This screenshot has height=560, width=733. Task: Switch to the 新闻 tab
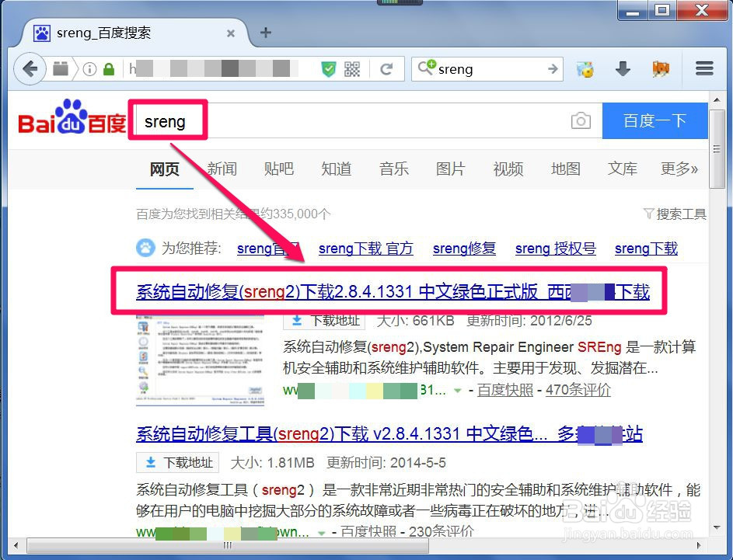coord(222,169)
